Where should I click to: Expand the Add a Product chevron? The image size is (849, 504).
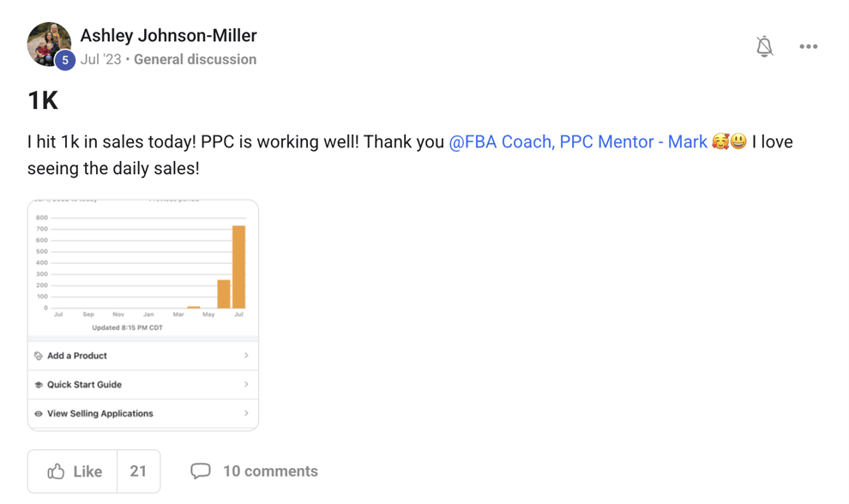246,356
